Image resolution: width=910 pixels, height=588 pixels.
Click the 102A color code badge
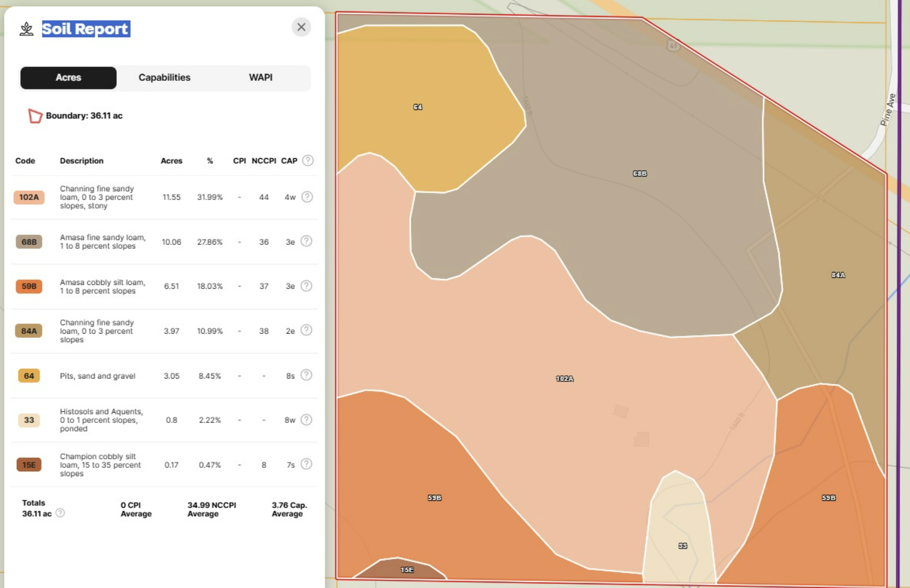click(x=29, y=197)
